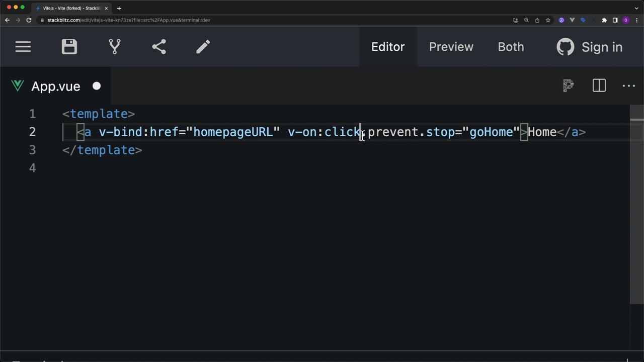Click the pencil edit project info icon

[203, 47]
